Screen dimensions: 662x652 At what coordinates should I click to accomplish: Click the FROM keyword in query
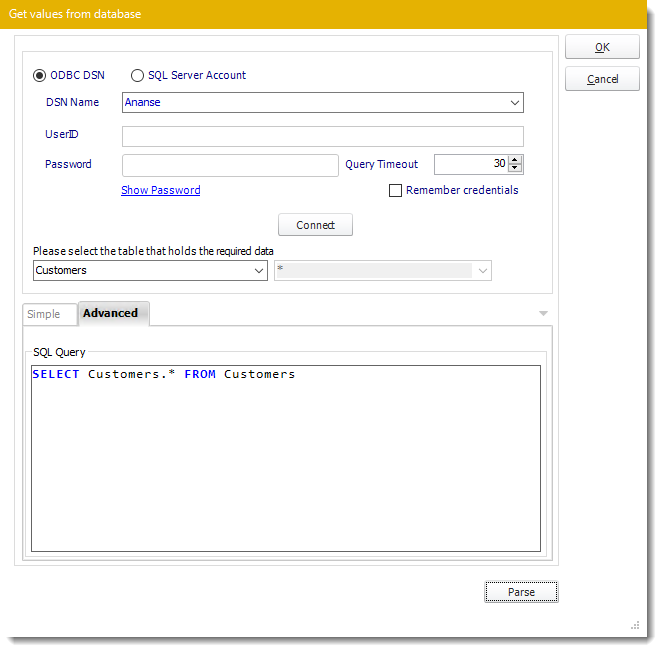pyautogui.click(x=200, y=374)
